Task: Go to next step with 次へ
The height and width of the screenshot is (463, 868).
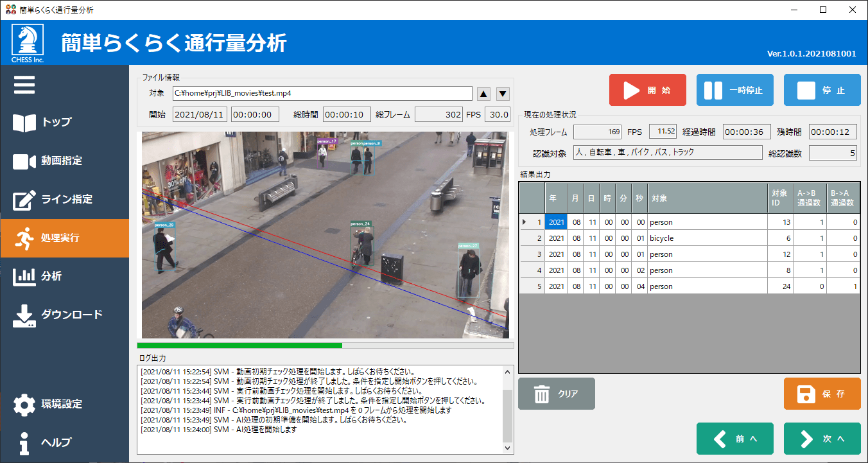Action: tap(822, 439)
